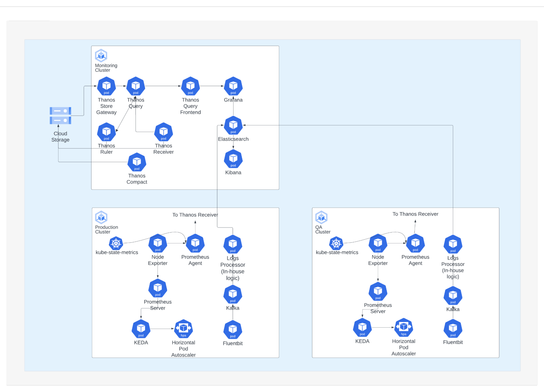Click the 'Monitoring Cluster' label
This screenshot has height=392, width=544.
(x=106, y=68)
